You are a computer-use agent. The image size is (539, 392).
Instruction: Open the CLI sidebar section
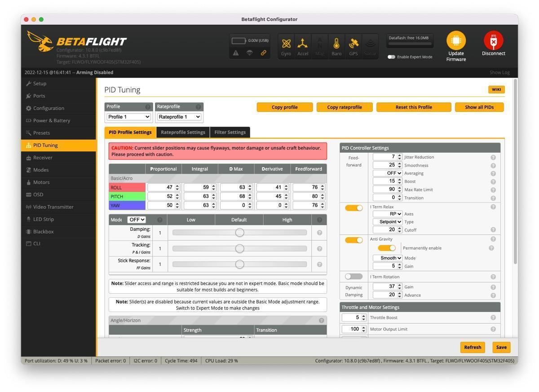click(58, 244)
